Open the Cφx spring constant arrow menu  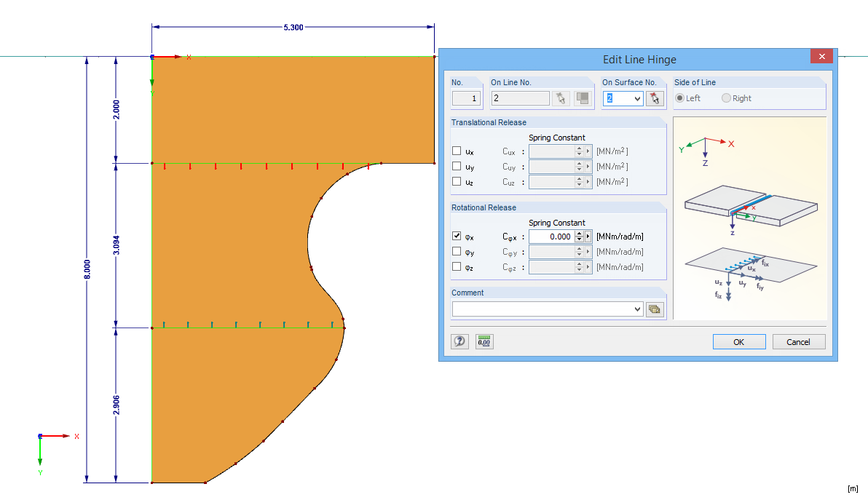[588, 237]
